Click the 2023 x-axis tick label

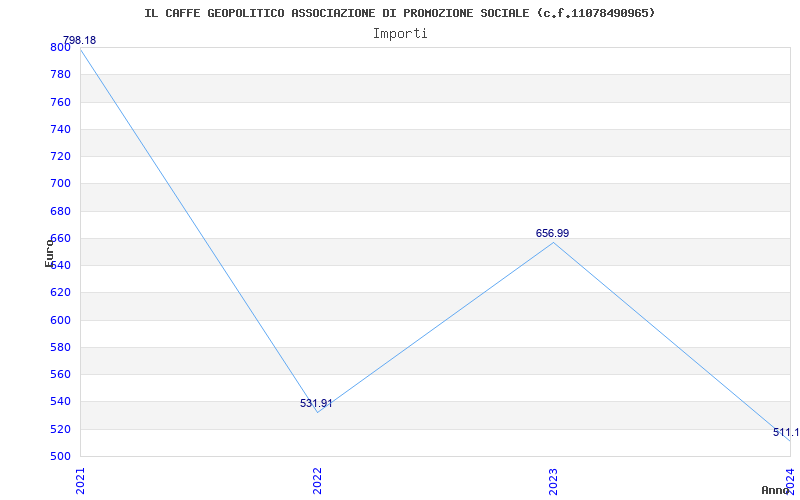pyautogui.click(x=554, y=481)
